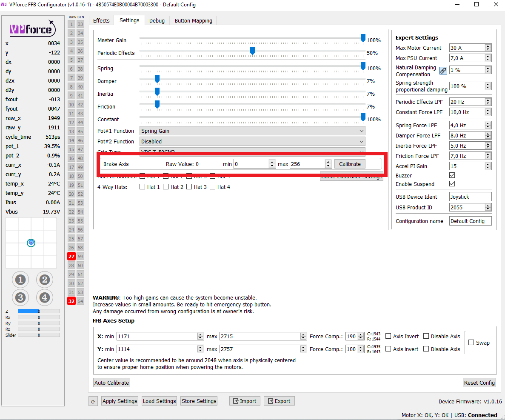The image size is (505, 420).
Task: Toggle the Enable Suspend checkbox
Action: (452, 183)
